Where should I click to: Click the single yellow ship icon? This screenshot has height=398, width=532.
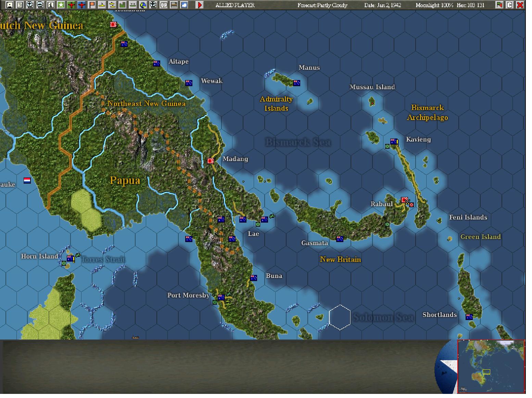102,5
